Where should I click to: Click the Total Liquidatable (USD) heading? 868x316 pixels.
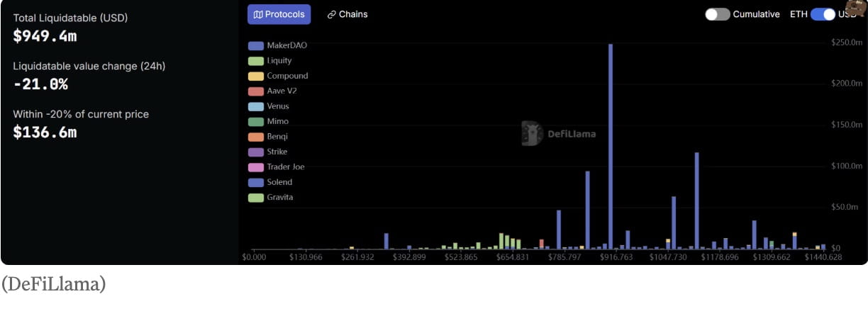tap(71, 18)
